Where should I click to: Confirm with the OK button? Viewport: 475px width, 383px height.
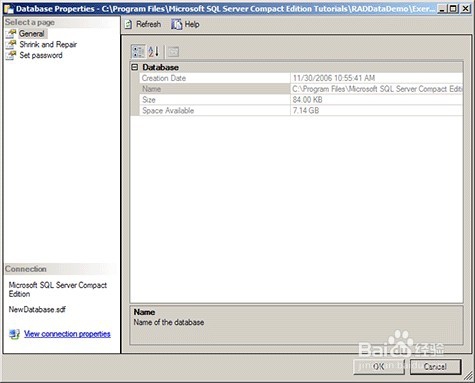[x=379, y=367]
